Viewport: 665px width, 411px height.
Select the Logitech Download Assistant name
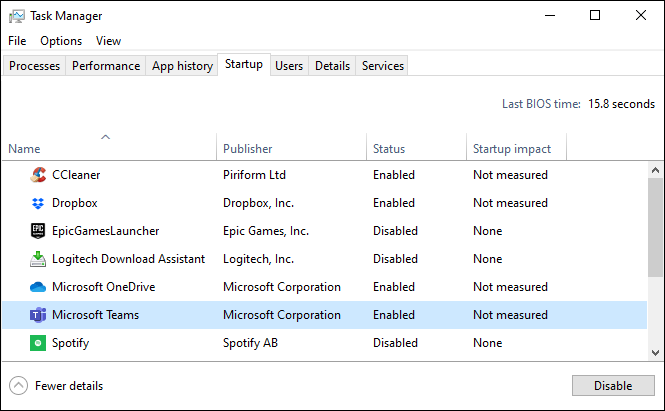pyautogui.click(x=129, y=259)
